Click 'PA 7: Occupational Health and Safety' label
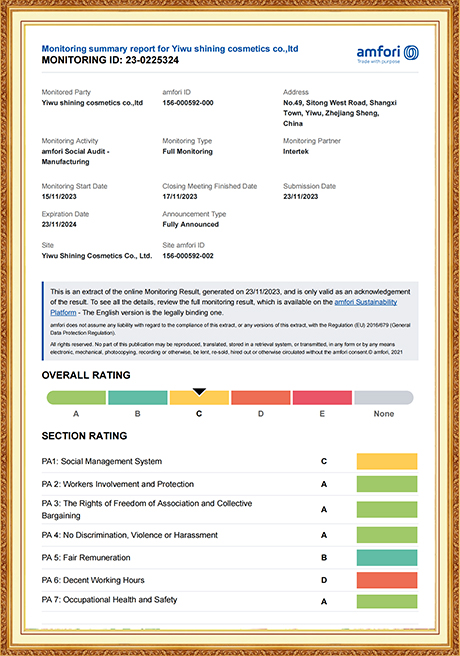460x656 pixels. [x=109, y=600]
